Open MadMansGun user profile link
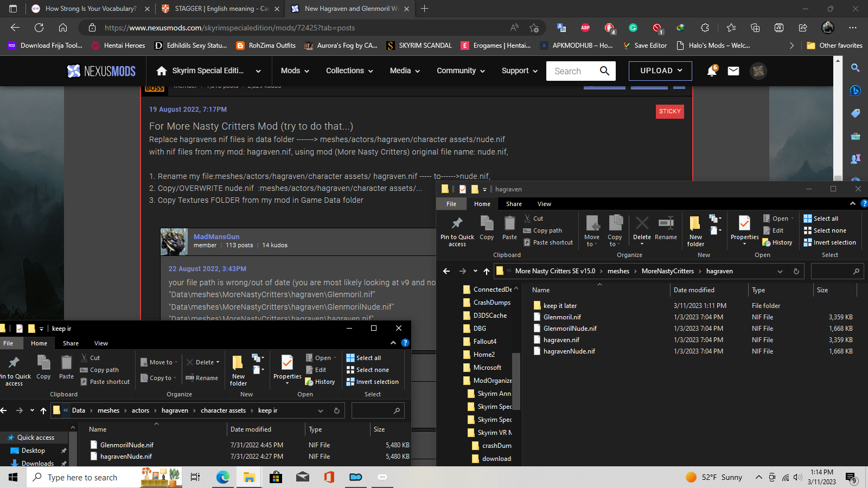Image resolution: width=868 pixels, height=488 pixels. coord(216,236)
